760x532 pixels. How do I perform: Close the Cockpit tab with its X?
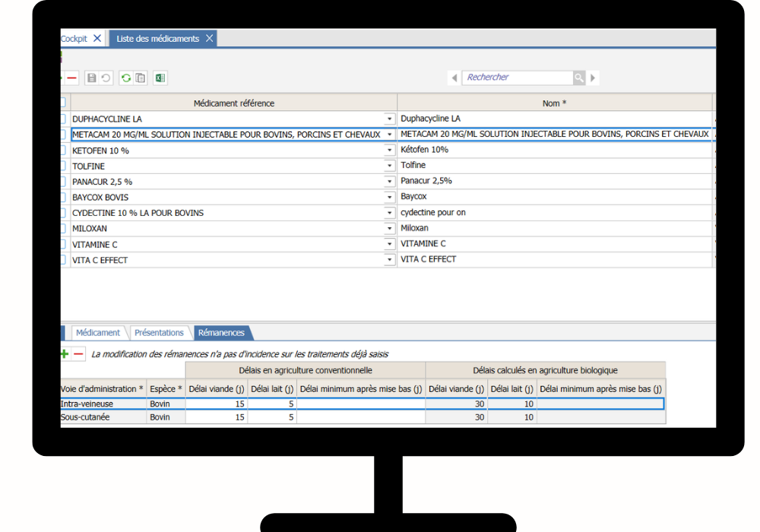pyautogui.click(x=97, y=38)
